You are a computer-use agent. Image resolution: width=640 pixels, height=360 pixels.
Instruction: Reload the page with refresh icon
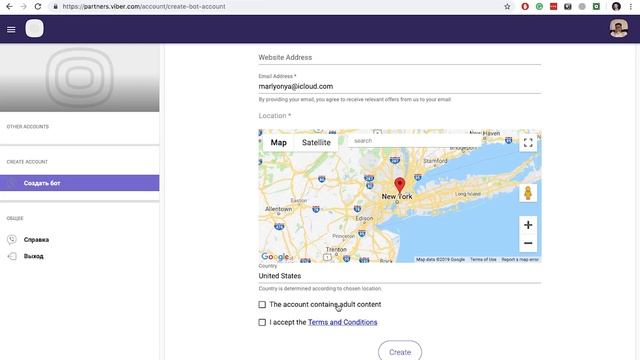[x=38, y=7]
